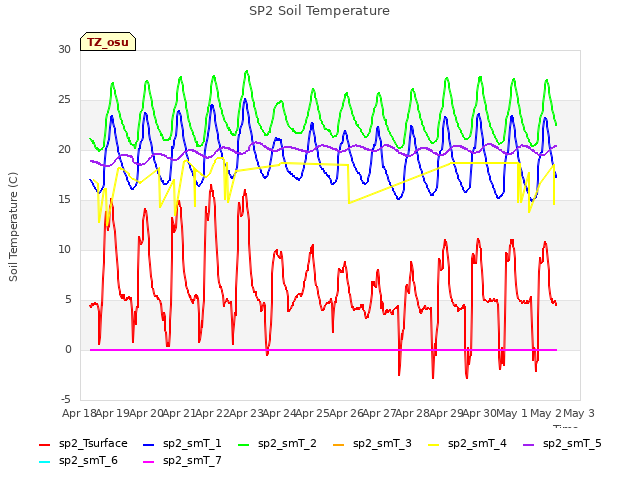Image resolution: width=640 pixels, height=480 pixels.
Task: Click the purple sp2_smT_5 legend color marker
Action: point(529,444)
